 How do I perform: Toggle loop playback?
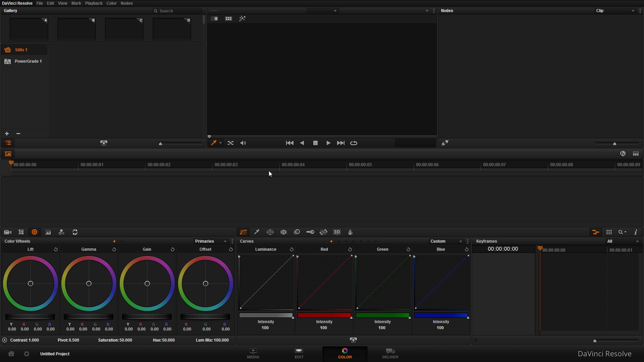coord(354,143)
